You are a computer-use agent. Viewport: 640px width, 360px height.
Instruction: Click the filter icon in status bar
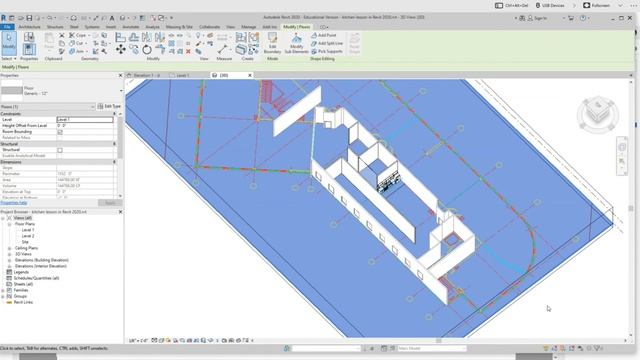point(598,348)
